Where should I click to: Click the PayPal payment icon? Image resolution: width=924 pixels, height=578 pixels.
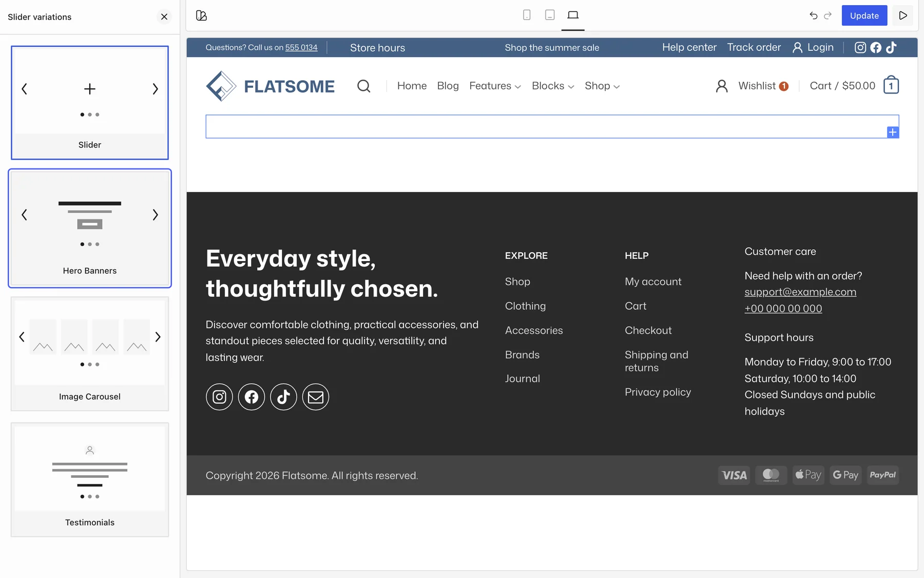coord(883,475)
